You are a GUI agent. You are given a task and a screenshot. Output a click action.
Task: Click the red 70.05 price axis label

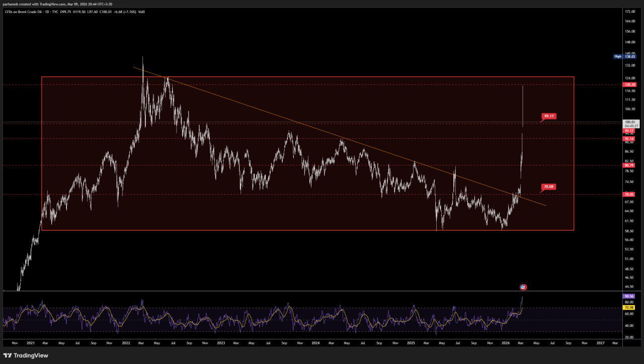[629, 195]
